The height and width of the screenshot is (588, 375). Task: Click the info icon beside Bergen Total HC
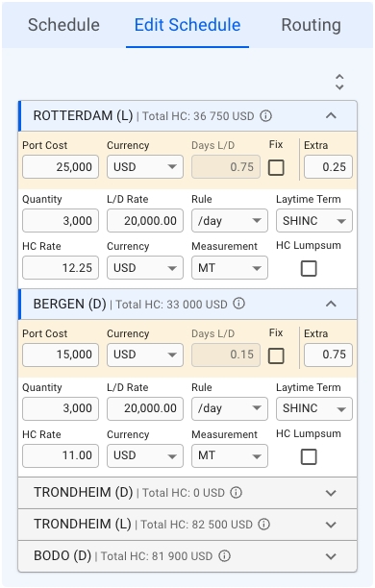pyautogui.click(x=238, y=304)
